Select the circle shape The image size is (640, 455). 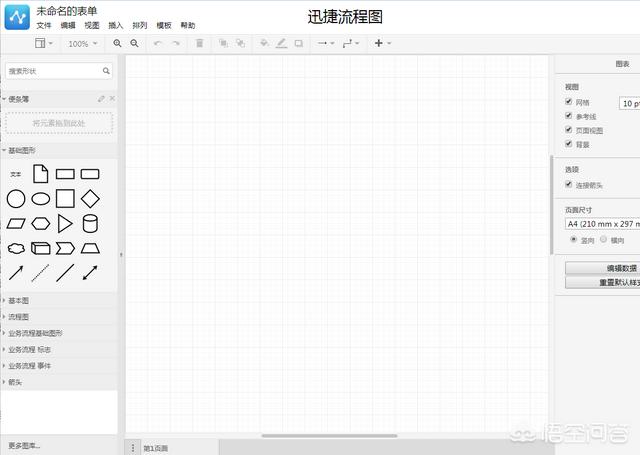(16, 199)
